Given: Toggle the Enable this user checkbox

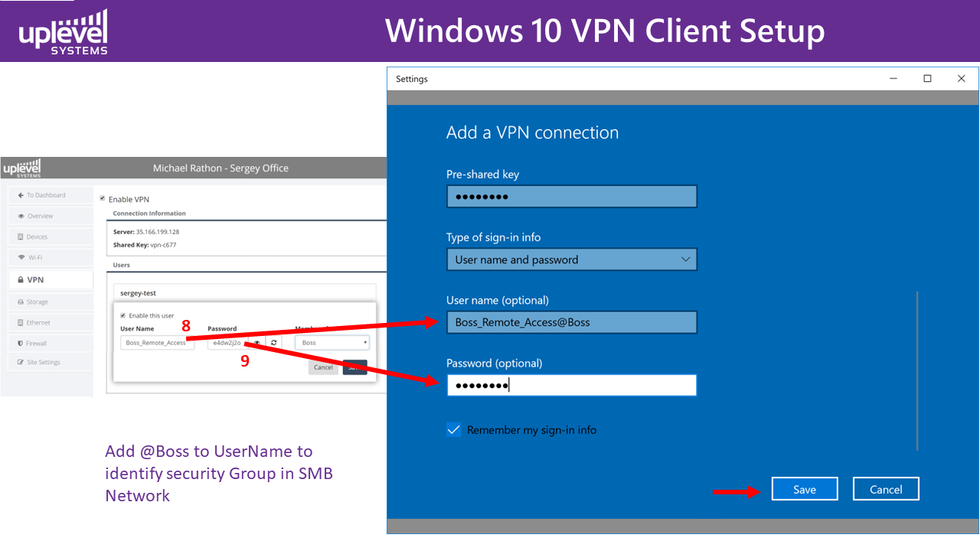Looking at the screenshot, I should (x=122, y=315).
